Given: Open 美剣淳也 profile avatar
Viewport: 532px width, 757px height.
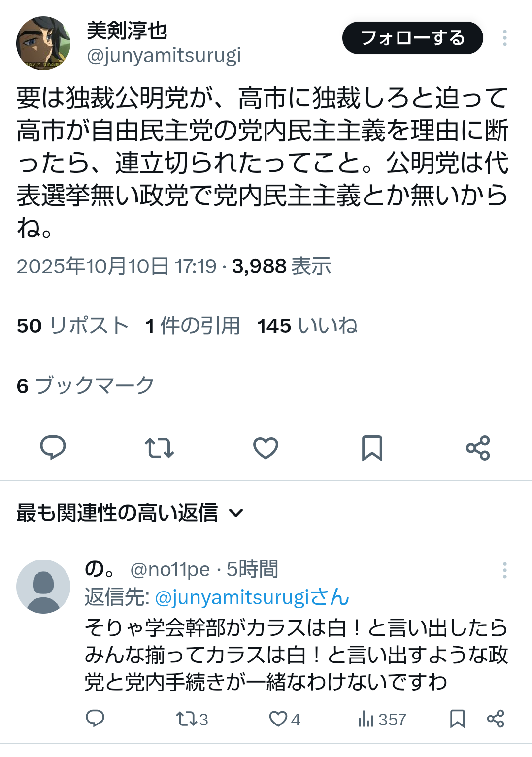Looking at the screenshot, I should pos(43,43).
